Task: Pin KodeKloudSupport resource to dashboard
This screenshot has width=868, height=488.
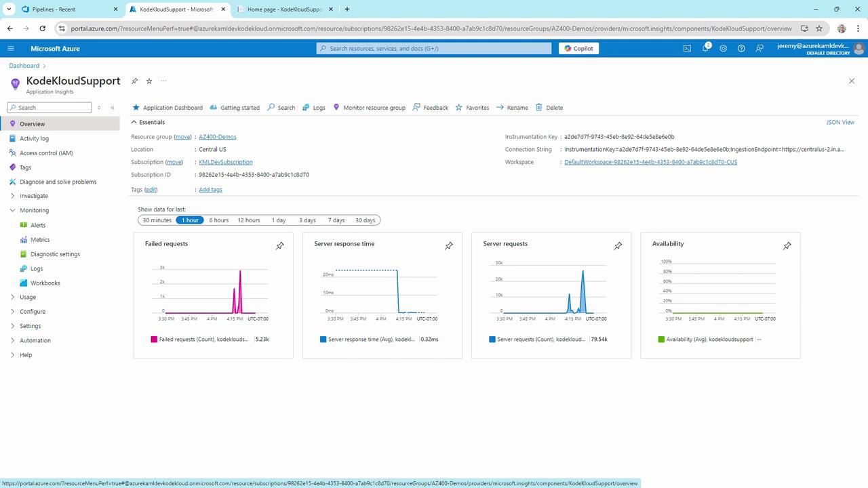Action: [x=134, y=81]
